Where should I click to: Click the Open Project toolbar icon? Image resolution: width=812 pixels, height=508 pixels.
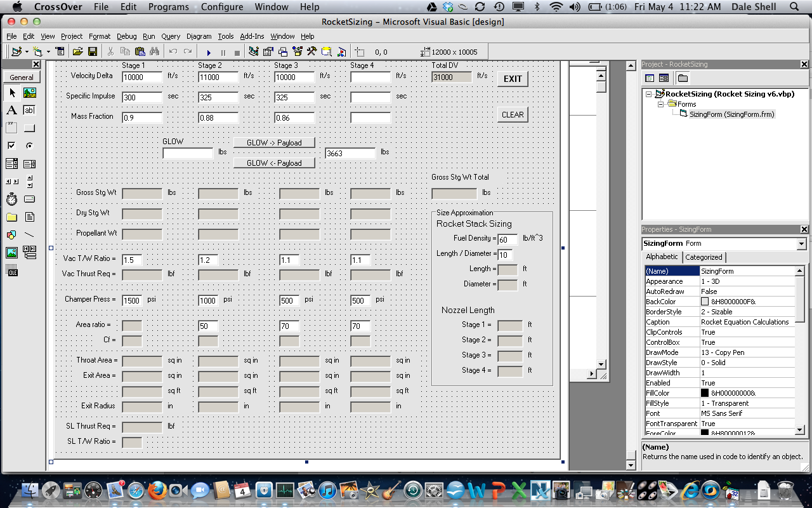pos(77,51)
